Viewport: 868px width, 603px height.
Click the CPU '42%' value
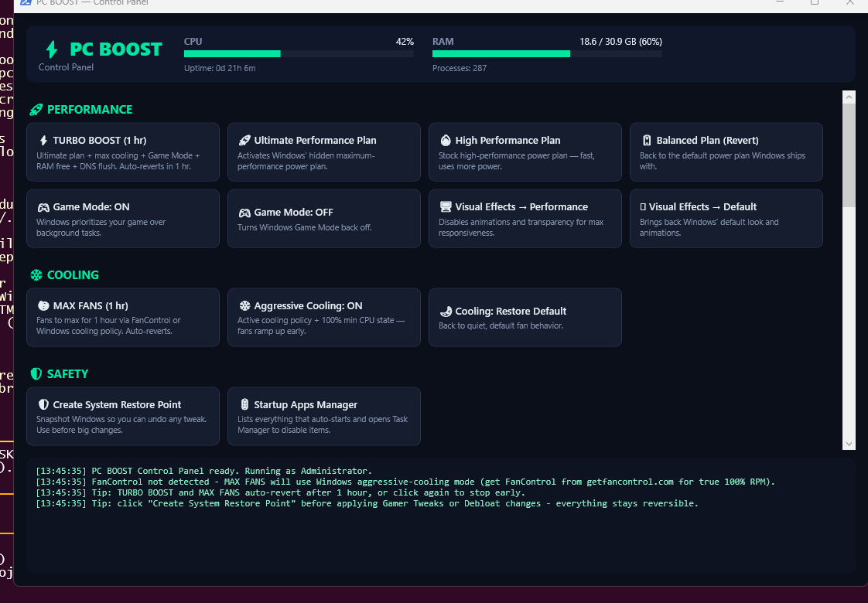coord(405,42)
